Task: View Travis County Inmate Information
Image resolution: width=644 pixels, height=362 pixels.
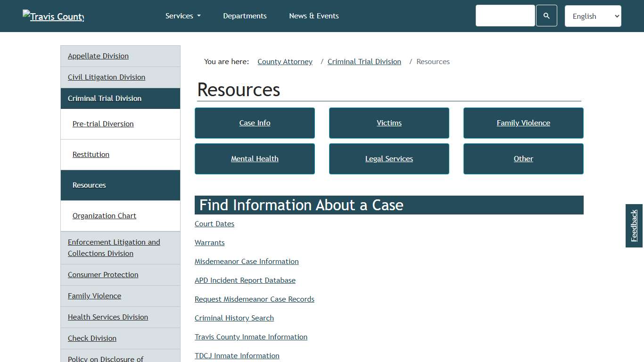Action: 251,337
